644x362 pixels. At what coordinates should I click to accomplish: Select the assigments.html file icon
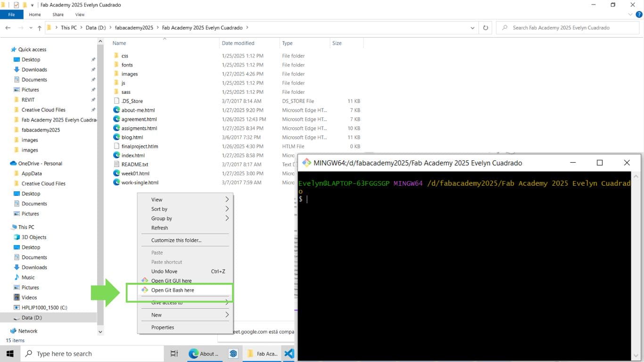tap(116, 128)
